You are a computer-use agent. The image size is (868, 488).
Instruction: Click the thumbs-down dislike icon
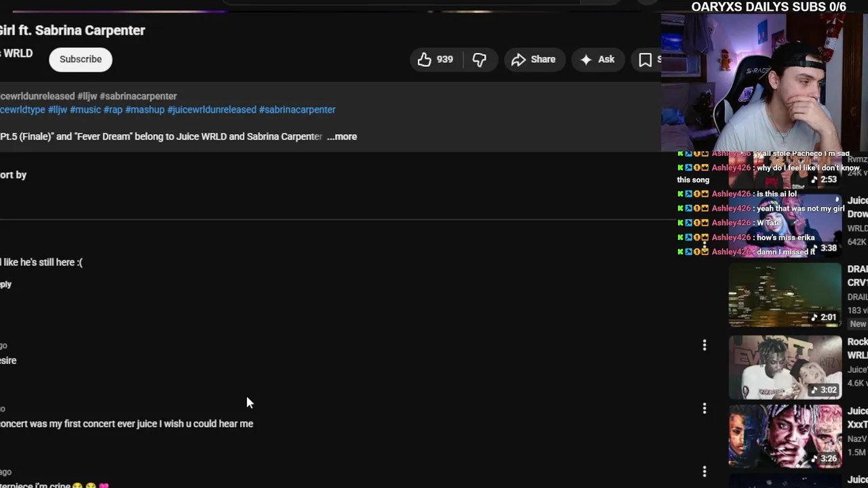479,60
